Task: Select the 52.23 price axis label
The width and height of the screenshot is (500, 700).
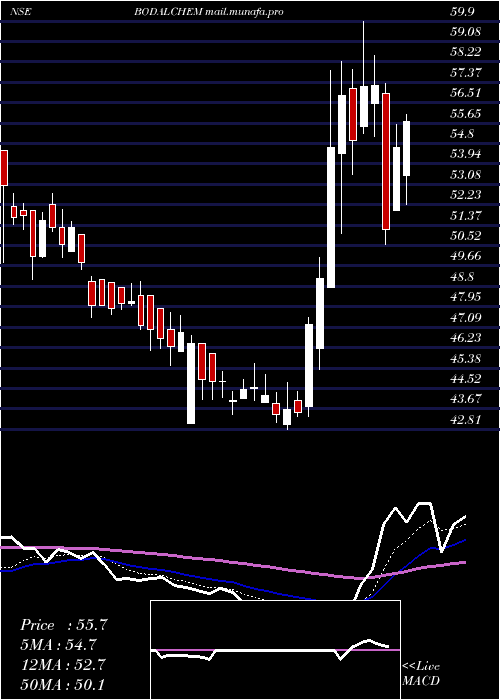Action: pos(465,195)
